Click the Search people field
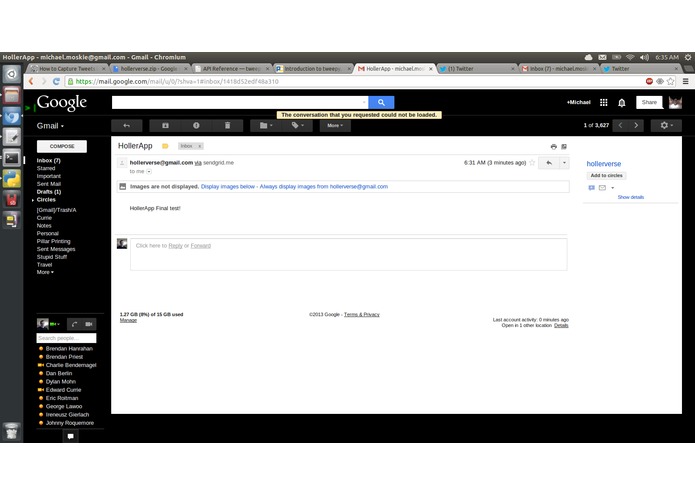Image resolution: width=695 pixels, height=494 pixels. [66, 338]
